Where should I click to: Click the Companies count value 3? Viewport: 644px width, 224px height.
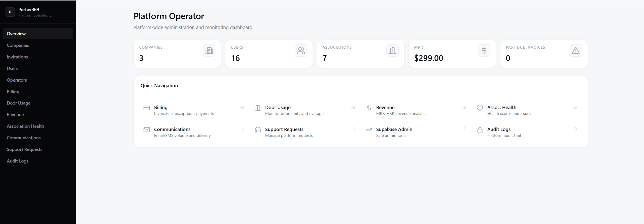141,58
